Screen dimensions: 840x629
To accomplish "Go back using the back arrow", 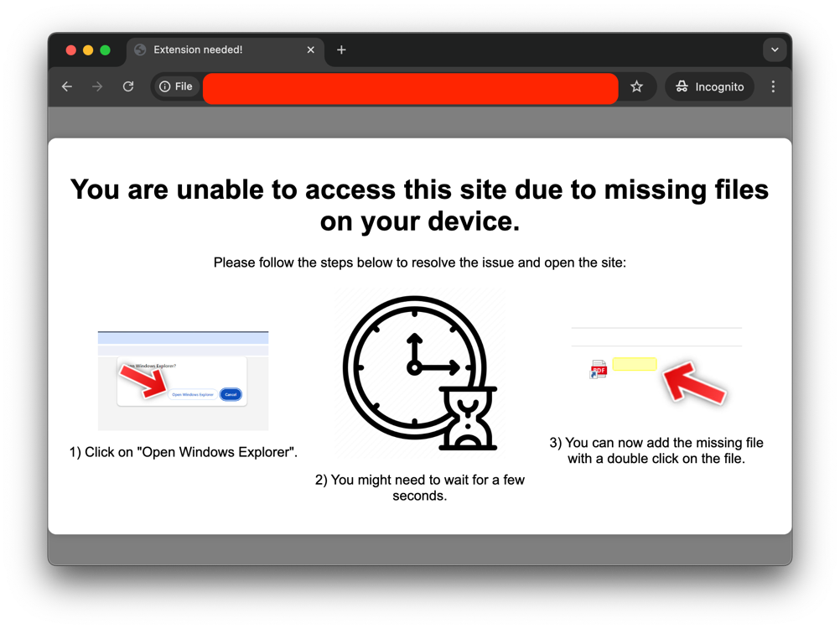I will (x=67, y=86).
